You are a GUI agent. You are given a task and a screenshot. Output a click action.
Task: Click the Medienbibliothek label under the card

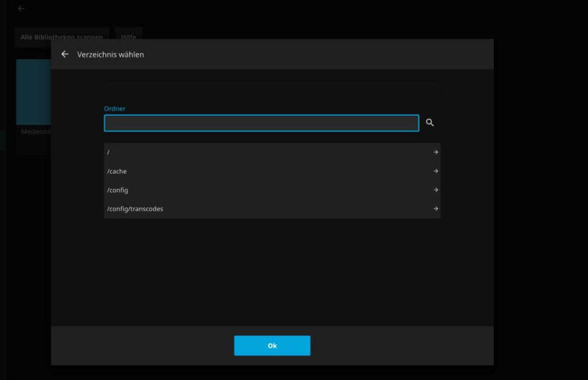[x=35, y=132]
